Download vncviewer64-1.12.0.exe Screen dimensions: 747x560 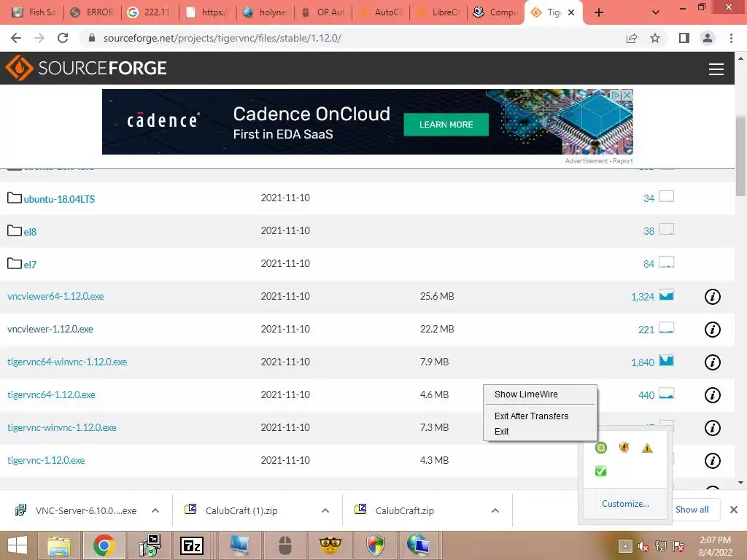55,296
